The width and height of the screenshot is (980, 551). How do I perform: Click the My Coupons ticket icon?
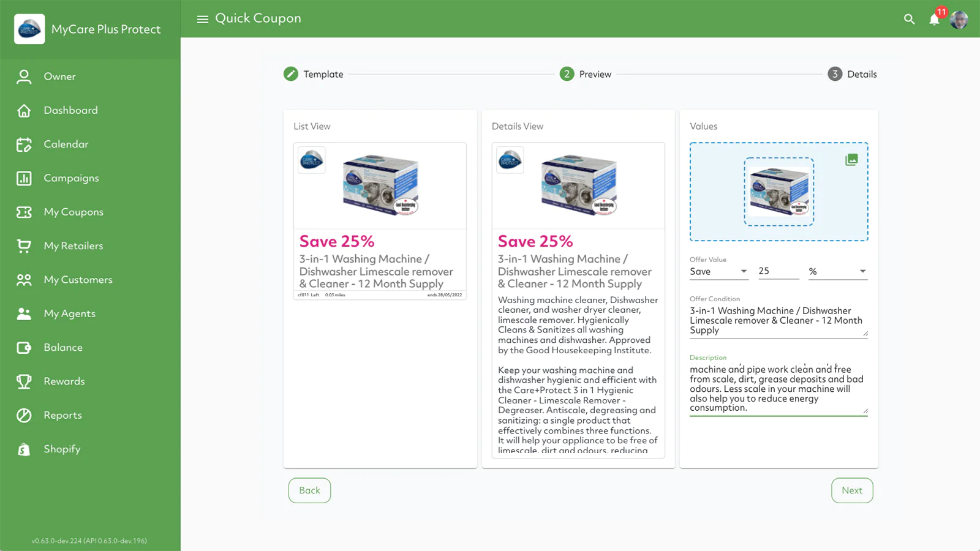pos(24,212)
